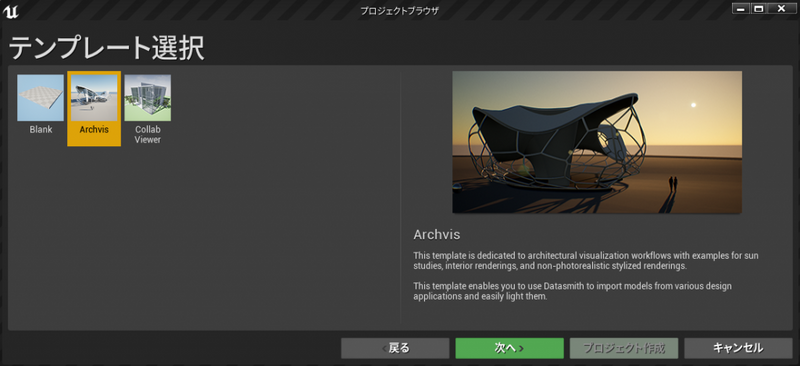Close the project browser window
800x366 pixels.
pyautogui.click(x=781, y=9)
